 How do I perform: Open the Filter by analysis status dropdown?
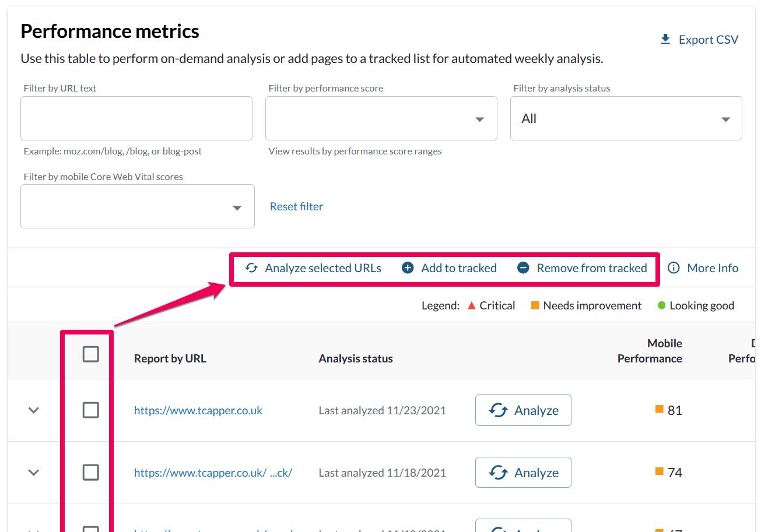click(626, 119)
